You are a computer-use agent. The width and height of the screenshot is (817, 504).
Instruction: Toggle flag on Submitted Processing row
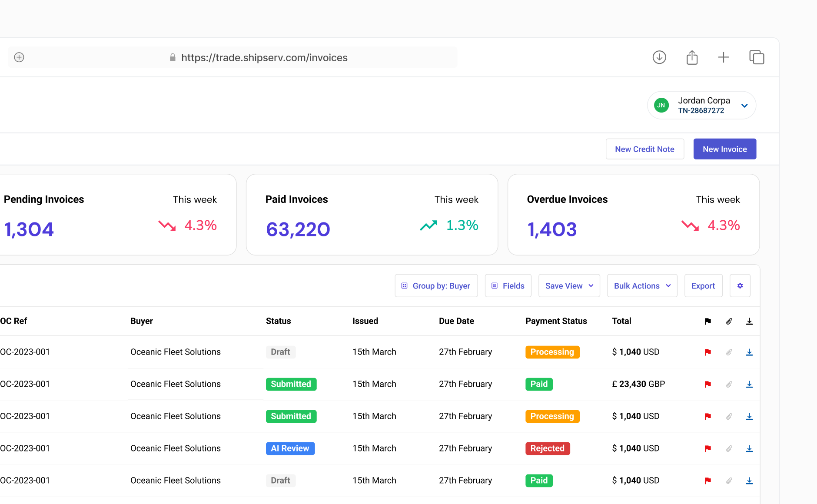click(x=708, y=416)
